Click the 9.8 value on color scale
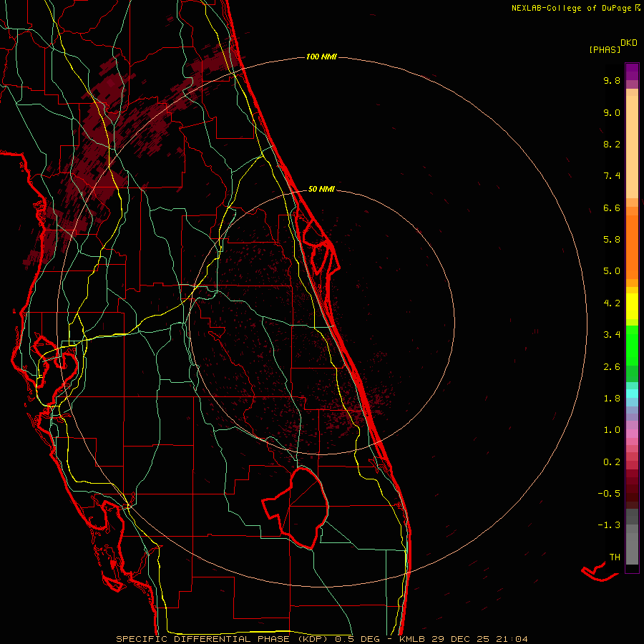 pos(612,80)
